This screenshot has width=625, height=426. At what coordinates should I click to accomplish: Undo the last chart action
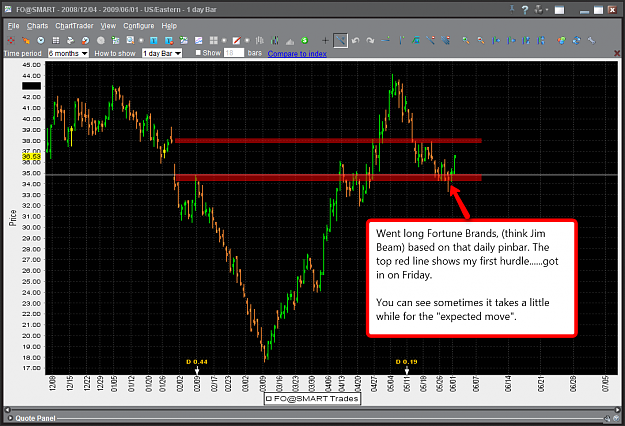[x=356, y=40]
